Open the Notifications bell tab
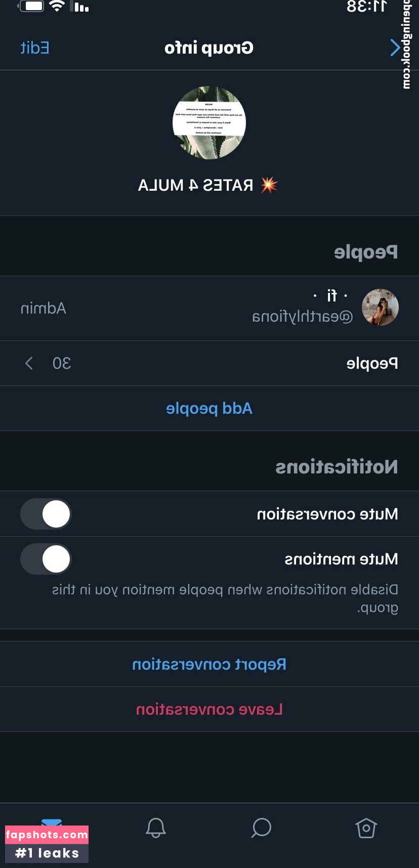 click(156, 829)
